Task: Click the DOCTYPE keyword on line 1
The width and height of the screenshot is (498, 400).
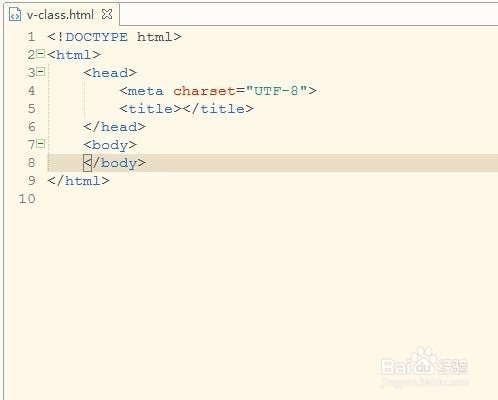Action: [96, 37]
